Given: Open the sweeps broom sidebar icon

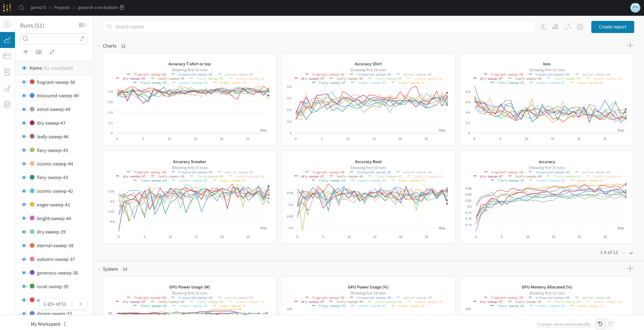Looking at the screenshot, I should pos(7,88).
